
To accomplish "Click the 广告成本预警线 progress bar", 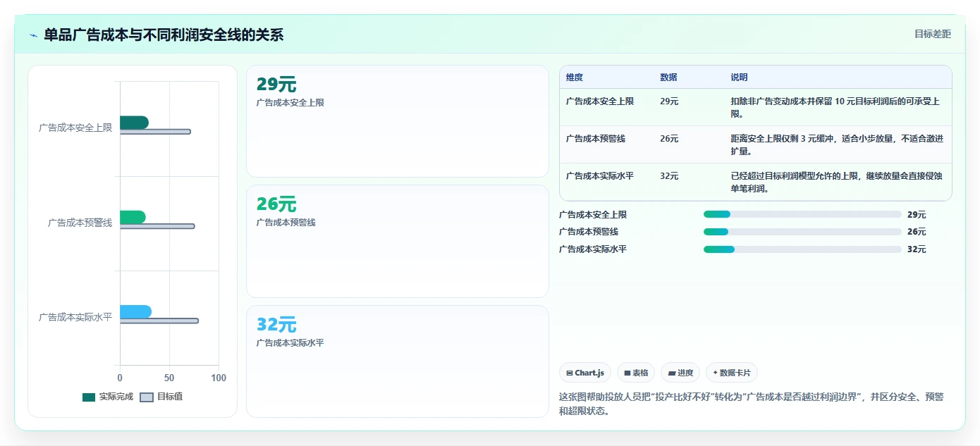I will tap(802, 232).
